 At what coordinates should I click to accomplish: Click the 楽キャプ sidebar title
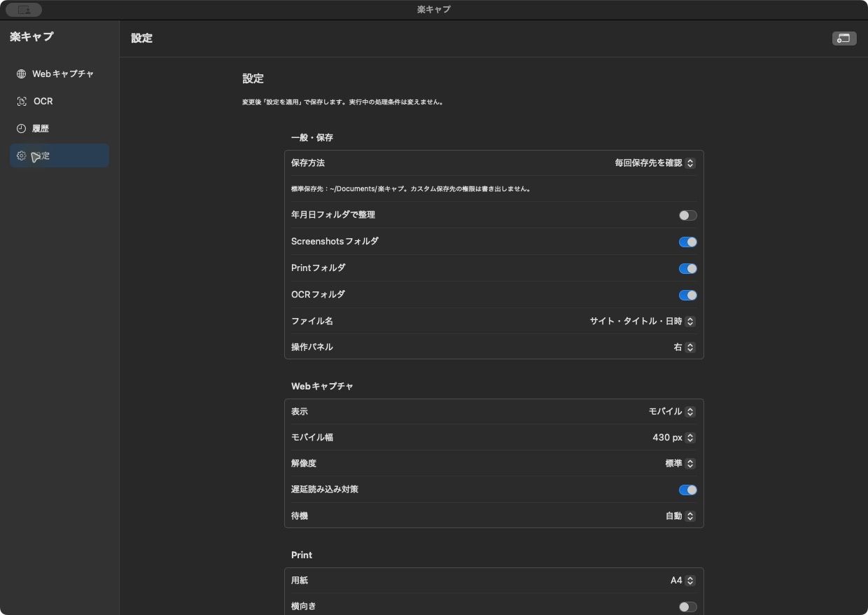click(x=31, y=36)
